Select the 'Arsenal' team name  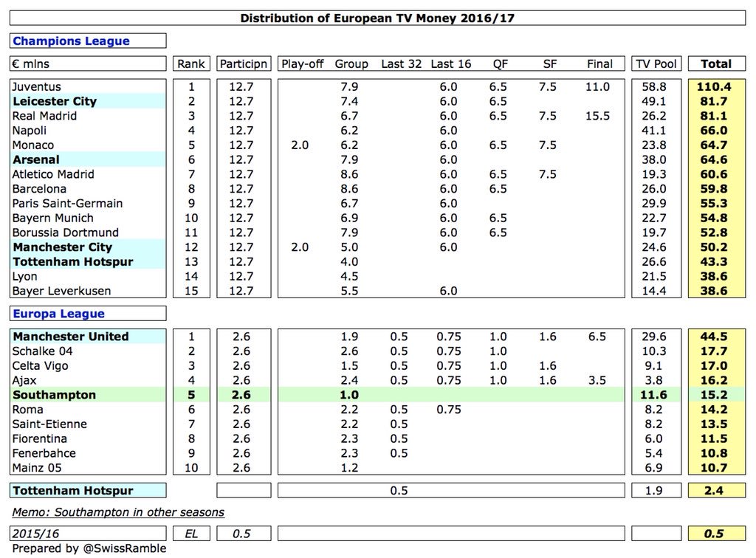[36, 159]
